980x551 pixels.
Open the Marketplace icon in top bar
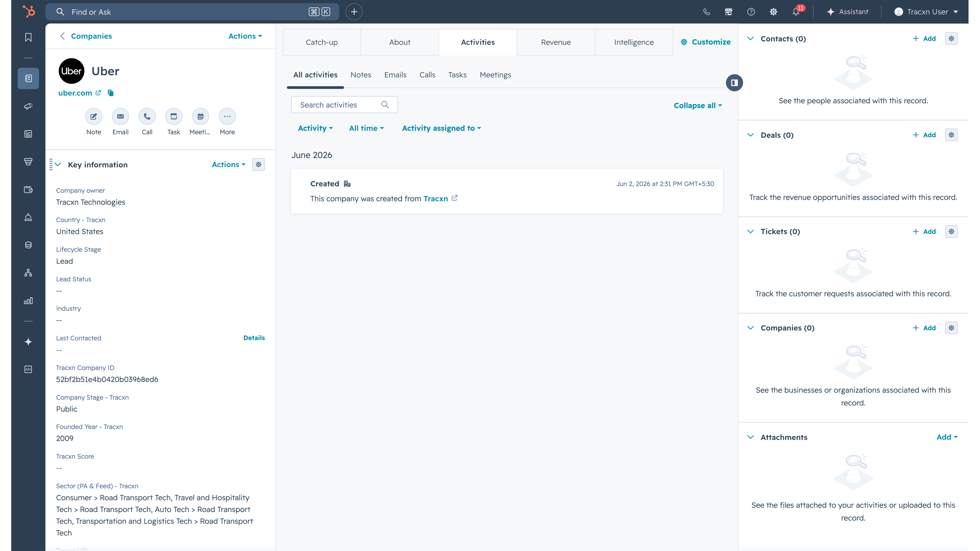click(729, 12)
